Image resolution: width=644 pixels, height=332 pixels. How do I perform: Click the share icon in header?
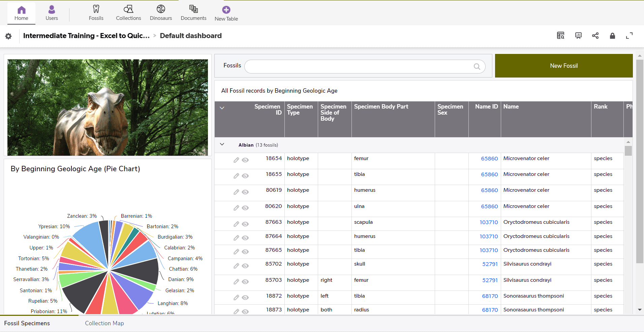click(595, 36)
